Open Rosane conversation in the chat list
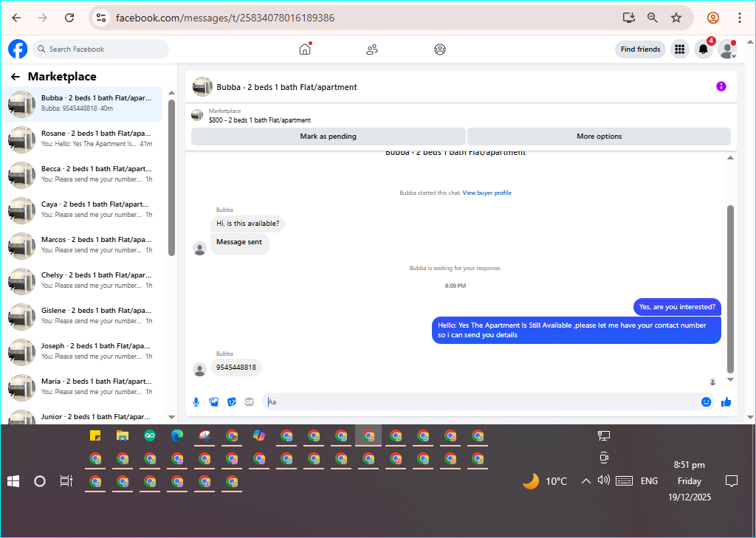The image size is (756, 538). pos(83,139)
